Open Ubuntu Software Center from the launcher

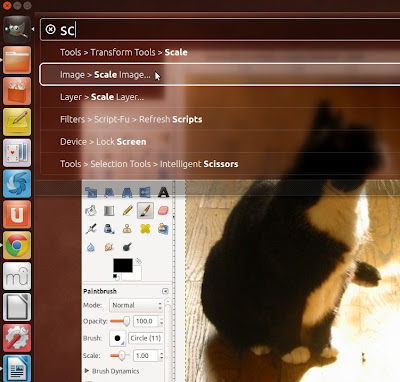tap(17, 91)
